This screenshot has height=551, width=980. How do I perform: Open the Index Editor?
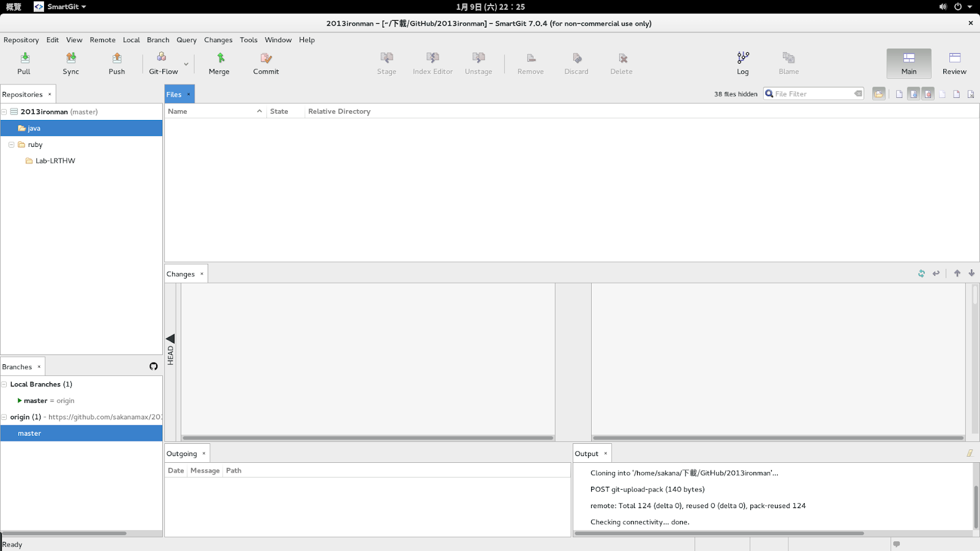point(433,64)
